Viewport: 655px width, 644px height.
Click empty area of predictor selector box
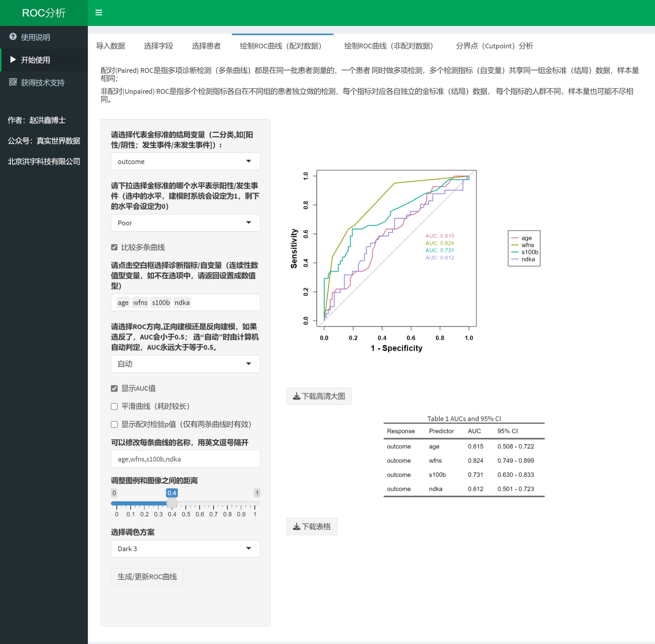(226, 302)
